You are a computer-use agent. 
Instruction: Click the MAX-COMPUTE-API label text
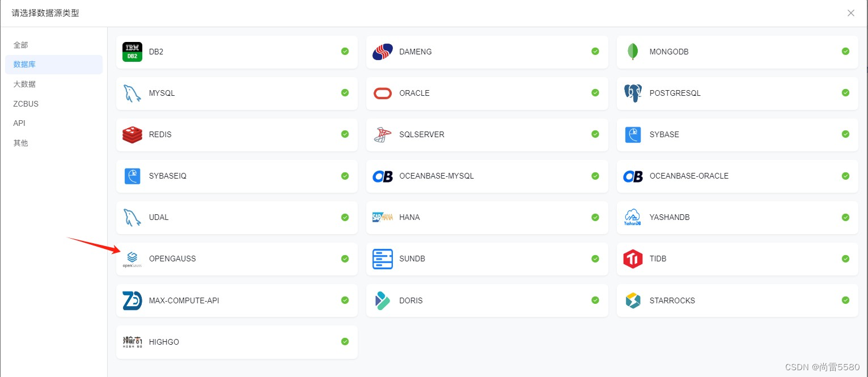click(184, 300)
